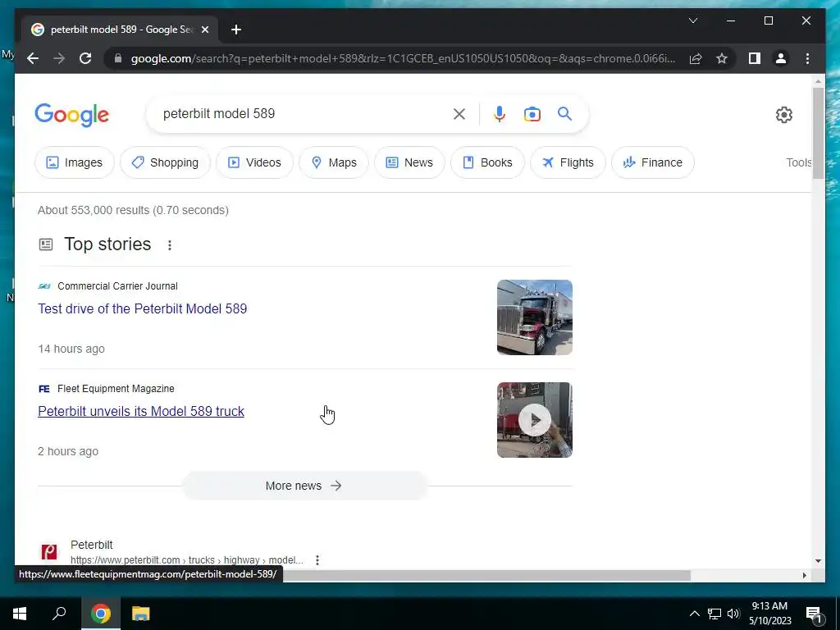Click Commercial Carrier Journal source label
The height and width of the screenshot is (630, 840).
pyautogui.click(x=117, y=286)
